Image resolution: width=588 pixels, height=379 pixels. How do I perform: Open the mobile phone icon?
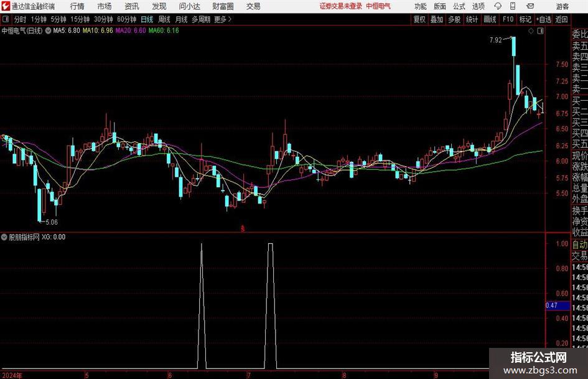(513, 6)
